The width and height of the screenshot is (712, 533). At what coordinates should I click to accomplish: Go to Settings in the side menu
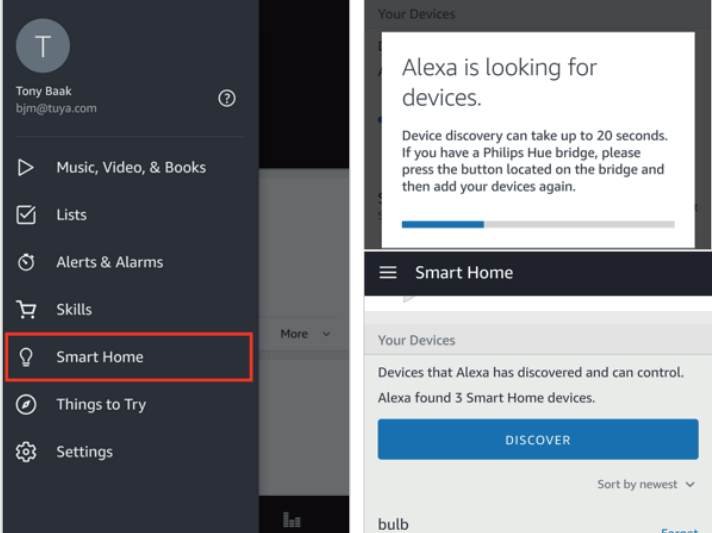(84, 452)
